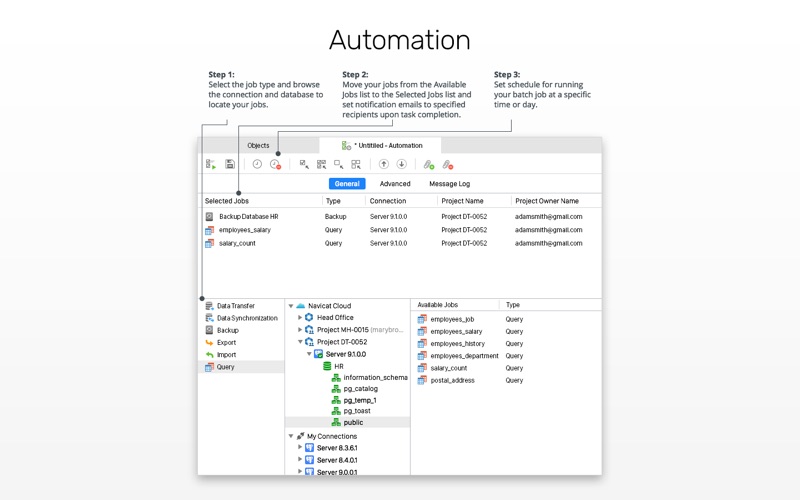Select employees_history in Available Jobs

coord(456,344)
